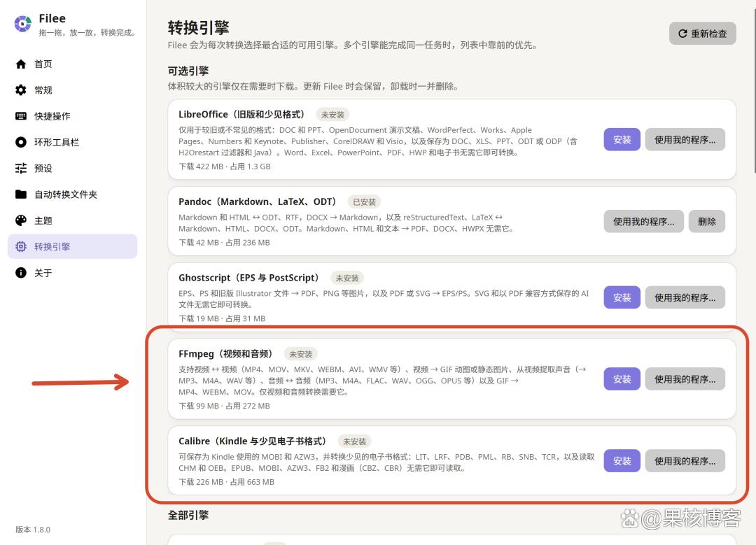756x545 pixels.
Task: Click 使用我的程序 for Pandoc
Action: [x=644, y=221]
